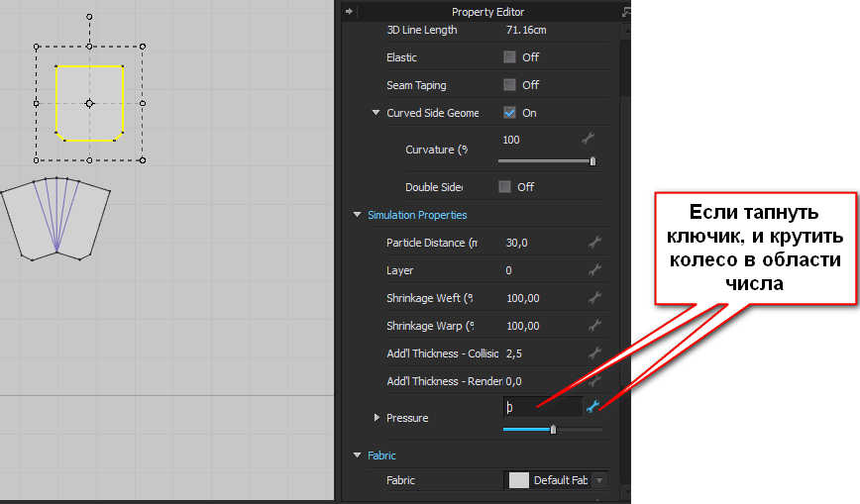Viewport: 860px width, 504px height.
Task: Click Add'l Thickness - Collision value 2,5
Action: pyautogui.click(x=514, y=353)
